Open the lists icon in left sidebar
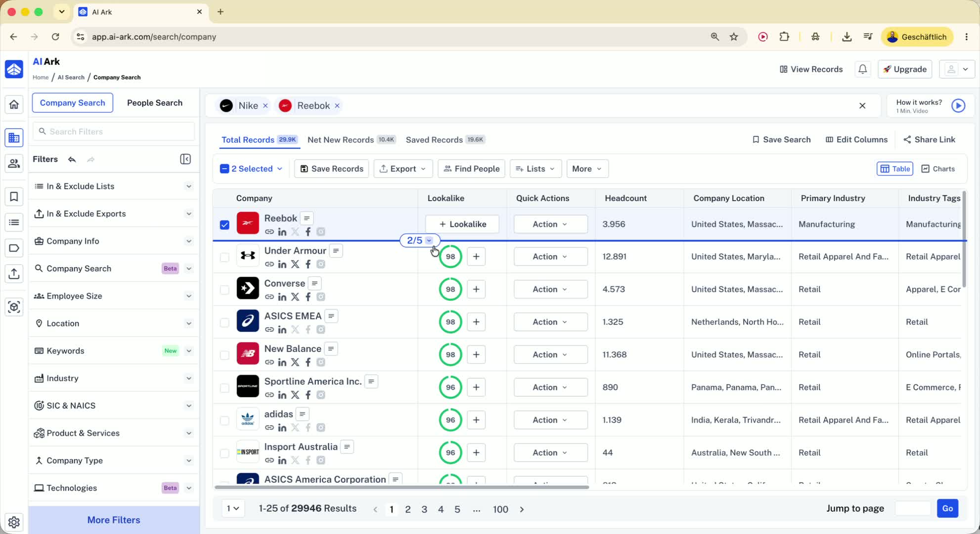 (x=14, y=222)
